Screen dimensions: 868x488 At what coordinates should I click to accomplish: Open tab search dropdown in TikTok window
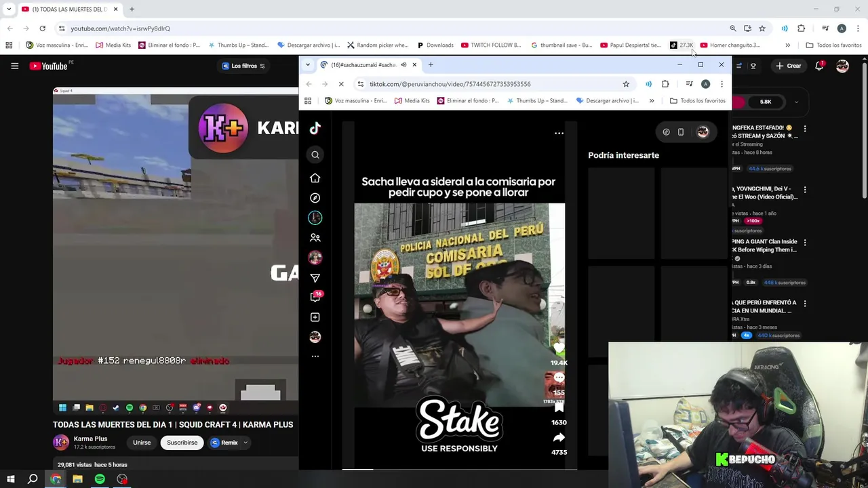point(308,65)
